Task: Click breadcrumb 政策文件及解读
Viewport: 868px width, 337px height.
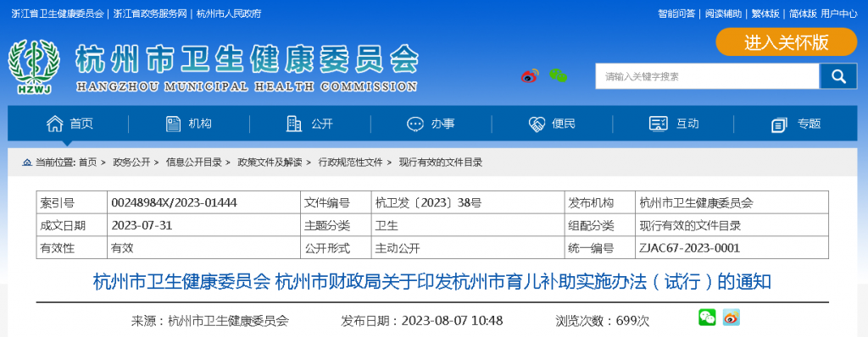Action: click(x=270, y=163)
